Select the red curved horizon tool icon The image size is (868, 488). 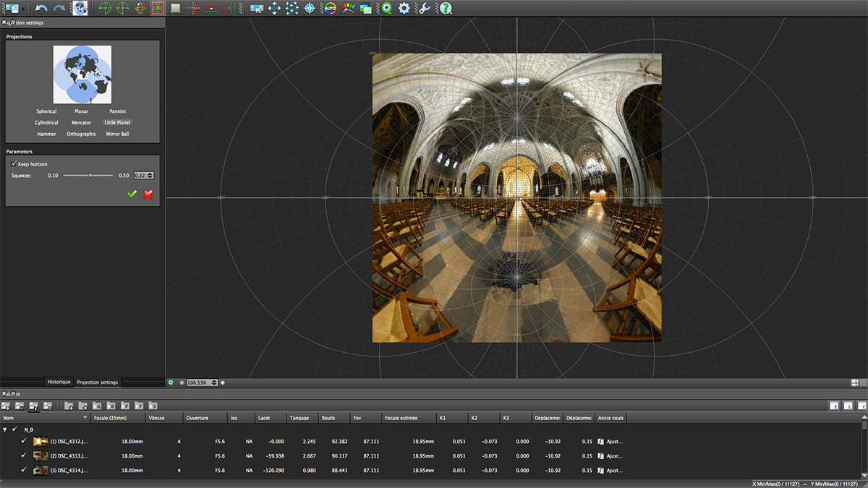(x=210, y=8)
